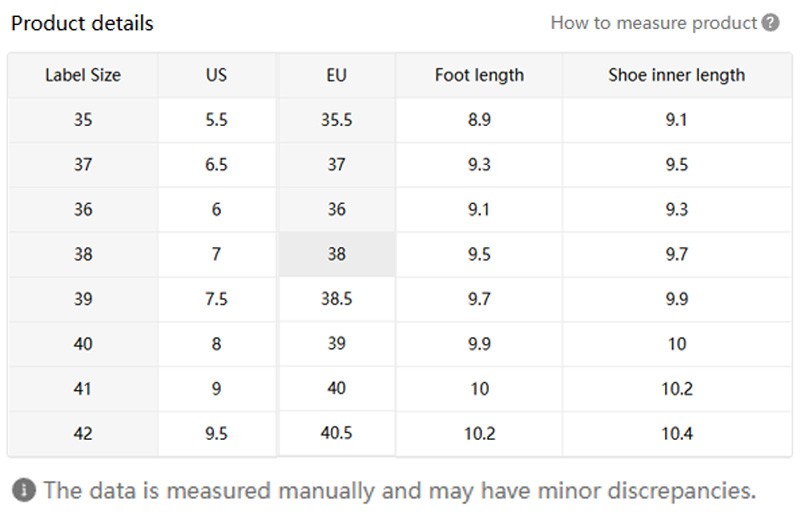Screen dimensions: 800x524
Task: Select the highlighted EU 38 cell
Action: point(336,254)
